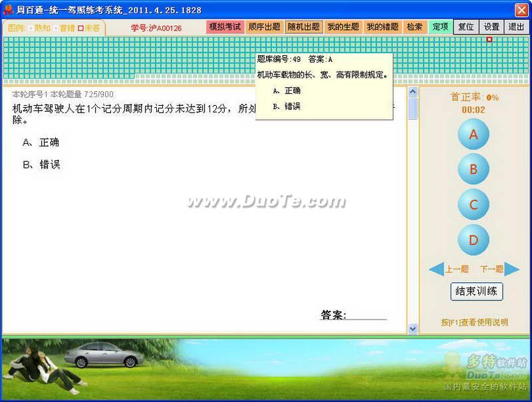Screen dimensions: 532x402
Task: Choose answer C round button
Action: pyautogui.click(x=473, y=204)
